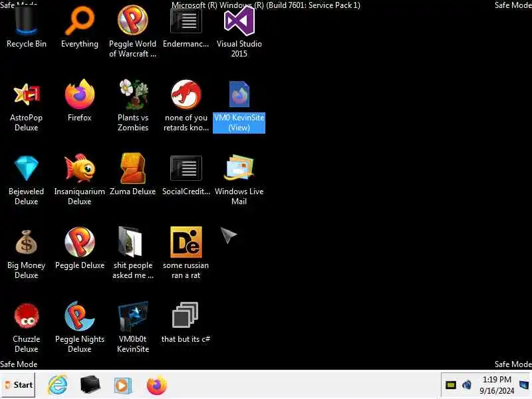Select the Bejeweled Deluxe icon
Screen dimensions: 532x399
coord(27,168)
